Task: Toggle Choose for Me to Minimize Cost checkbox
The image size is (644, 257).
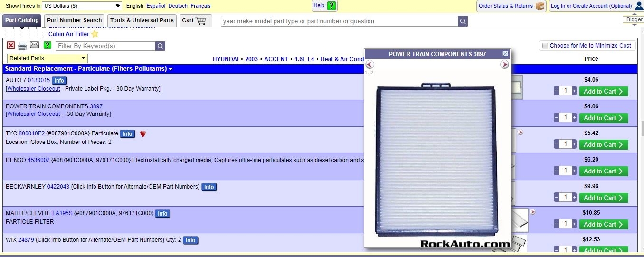Action: [545, 46]
